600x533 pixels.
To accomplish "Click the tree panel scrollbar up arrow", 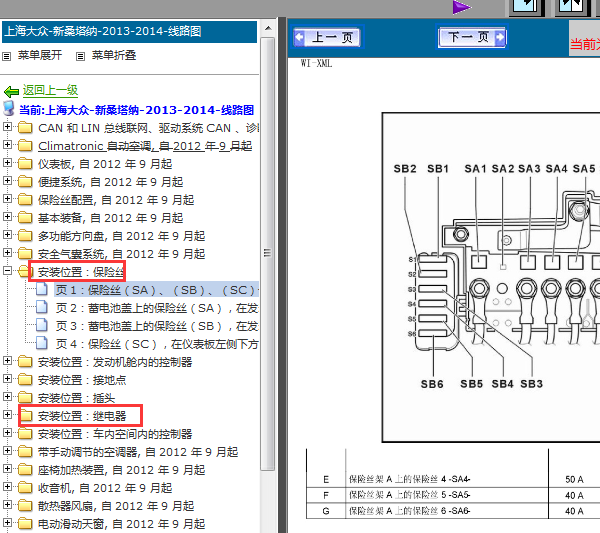I will click(268, 28).
